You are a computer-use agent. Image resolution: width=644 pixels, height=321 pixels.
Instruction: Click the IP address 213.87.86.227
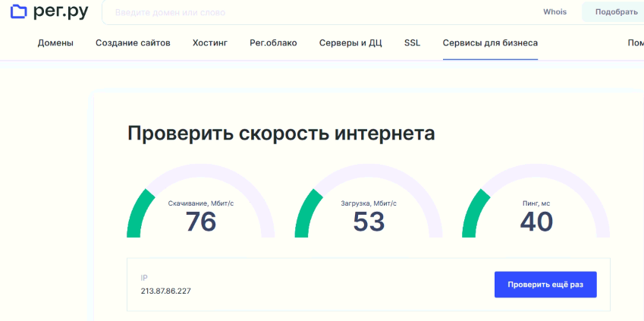pos(165,291)
